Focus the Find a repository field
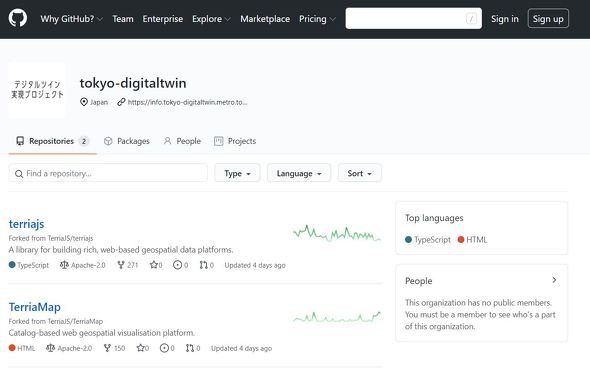Screen dimensions: 590x374 click(108, 173)
